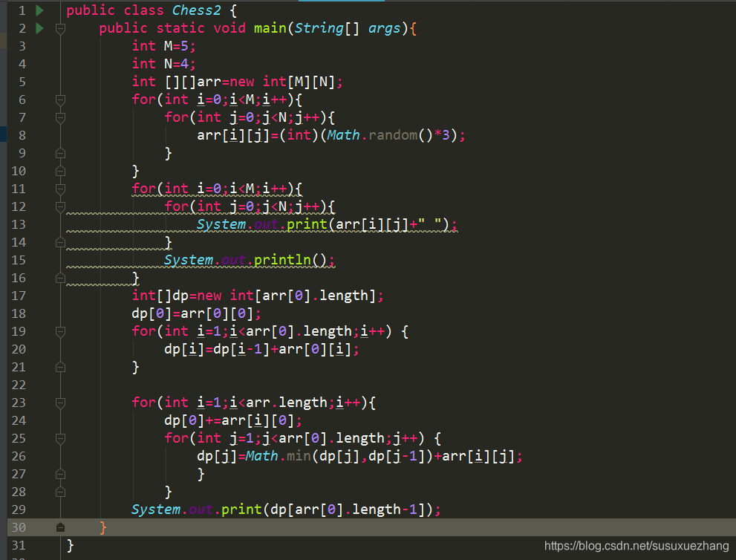736x560 pixels.
Task: Click line number 22 in gutter
Action: pyautogui.click(x=19, y=385)
